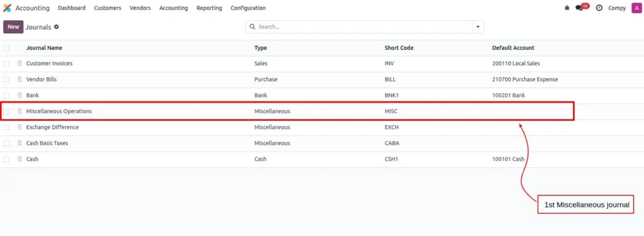Open the Compy company switcher
Viewport: 644px width, 236px height.
pos(617,8)
